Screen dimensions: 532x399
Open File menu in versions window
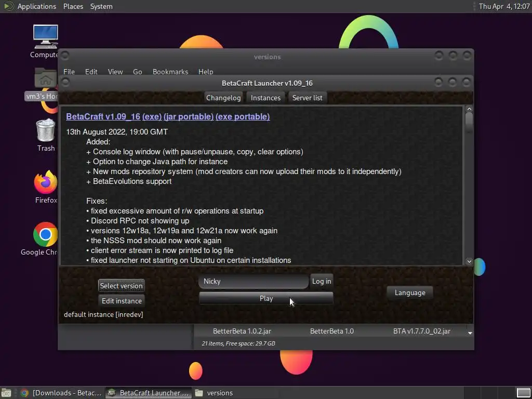tap(69, 72)
